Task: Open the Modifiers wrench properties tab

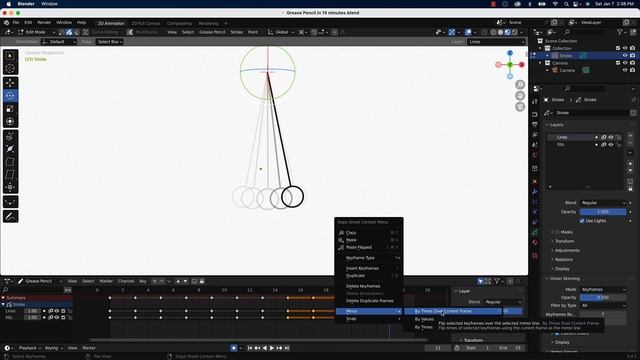Action: click(x=535, y=191)
